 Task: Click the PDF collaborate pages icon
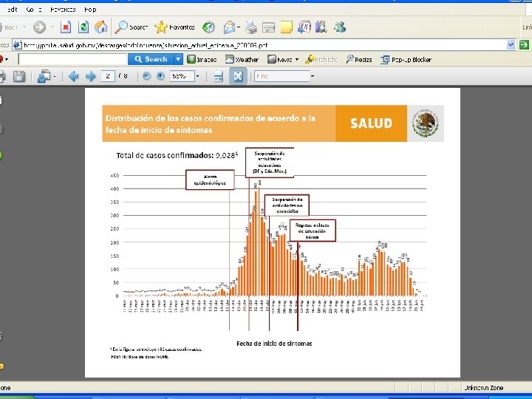coord(44,76)
